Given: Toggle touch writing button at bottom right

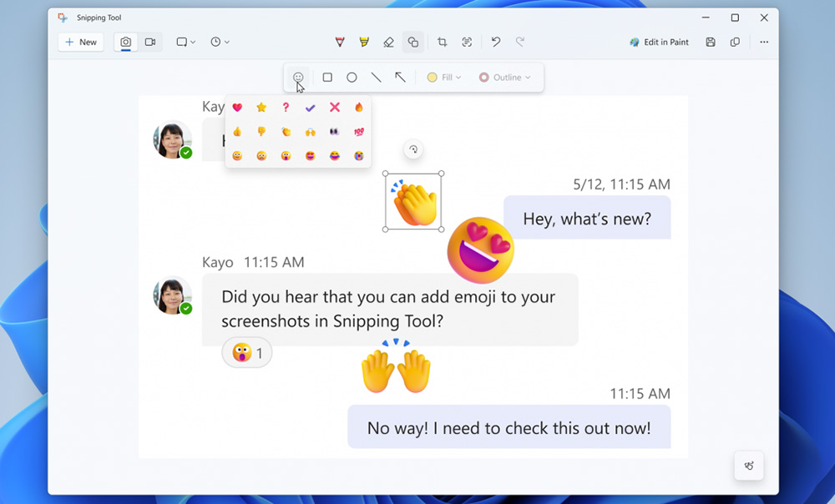Looking at the screenshot, I should click(749, 466).
